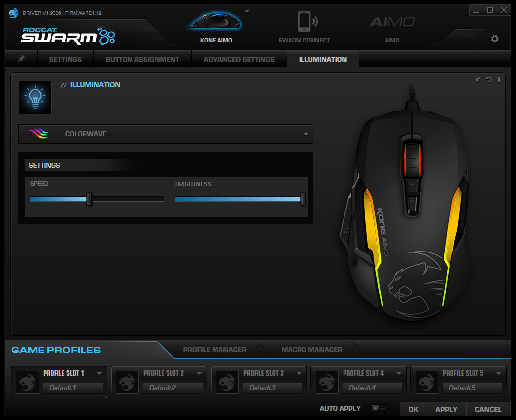Click the Cancel button
The height and width of the screenshot is (420, 516).
click(488, 409)
